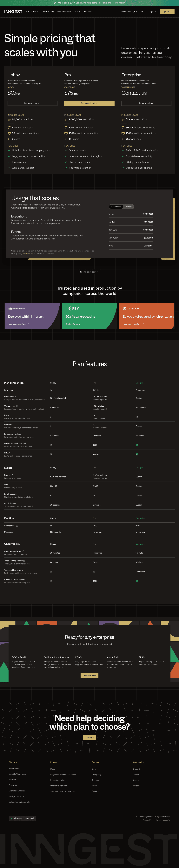Click Request a demo for Enterprise

147,103
